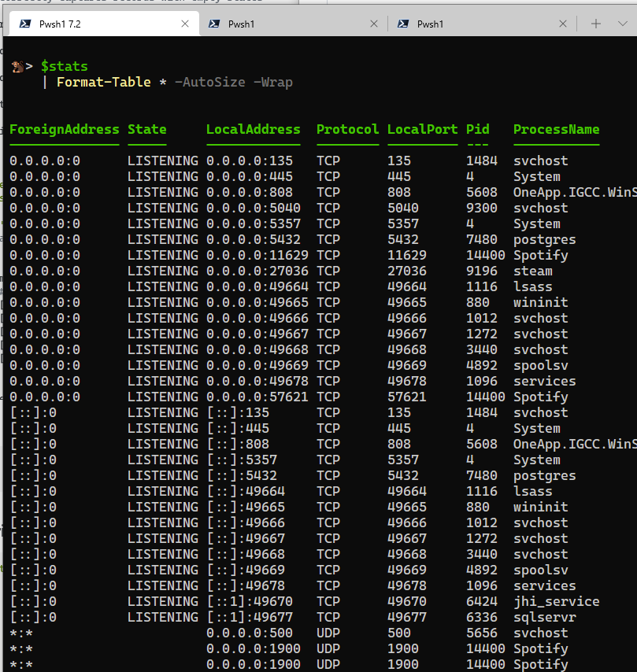Click Pid value 5656 in UDP row
Screen dimensions: 637x672
coord(482,633)
